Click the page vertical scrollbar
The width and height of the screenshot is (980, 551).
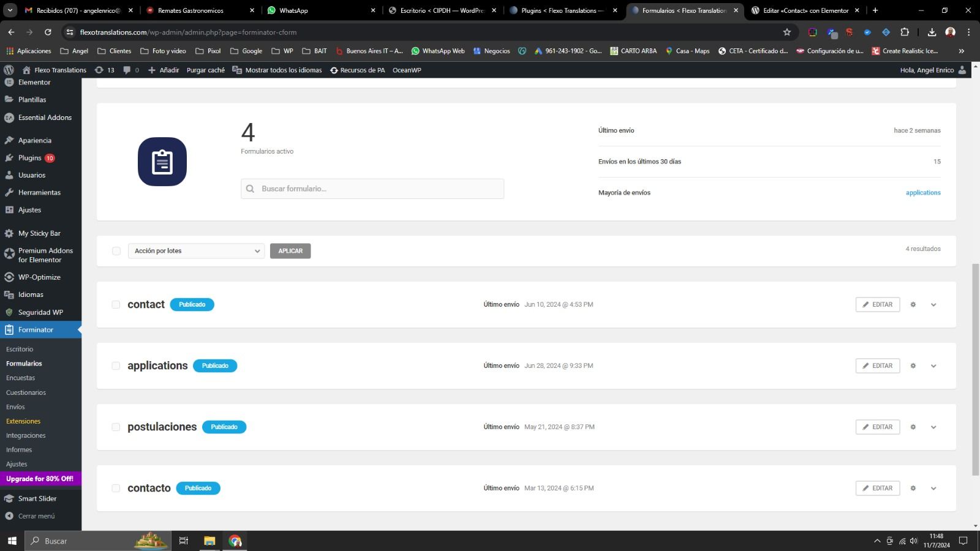(x=975, y=369)
